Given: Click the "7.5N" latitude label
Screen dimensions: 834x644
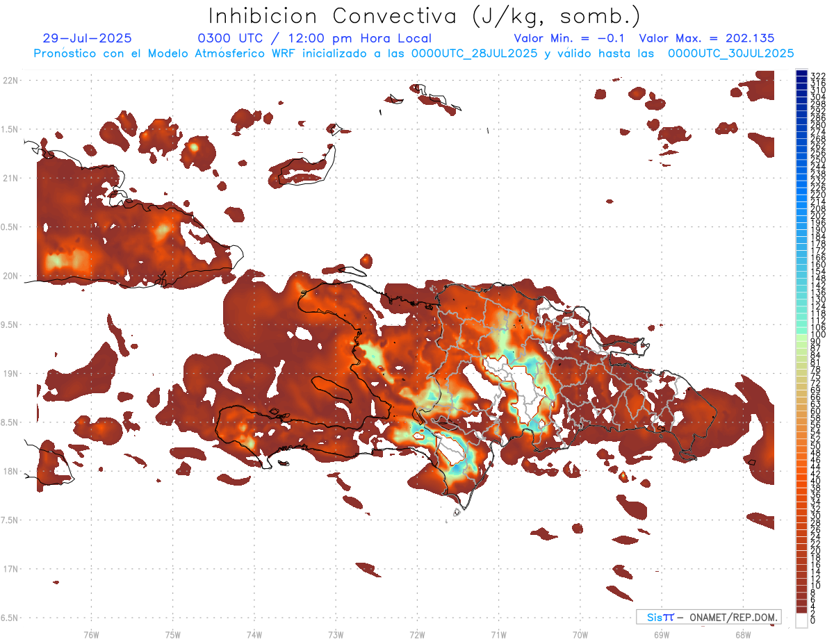Looking at the screenshot, I should point(10,520).
